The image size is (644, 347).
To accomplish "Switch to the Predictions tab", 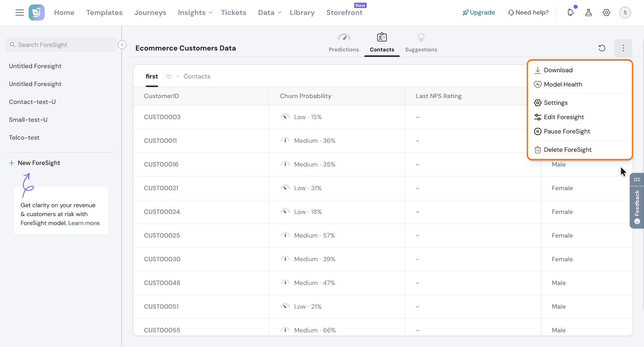I will click(344, 43).
